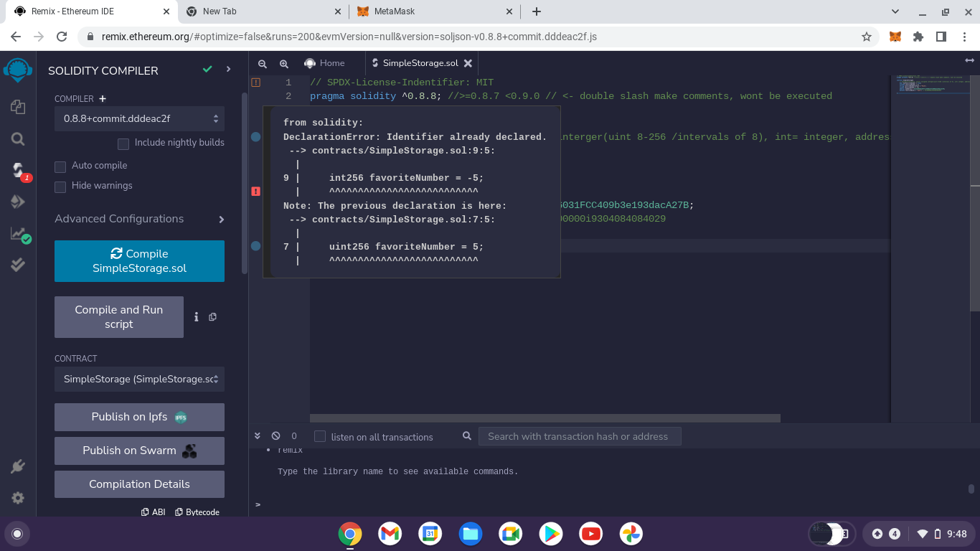Open the Remix home logo icon
The width and height of the screenshot is (980, 551).
click(18, 70)
